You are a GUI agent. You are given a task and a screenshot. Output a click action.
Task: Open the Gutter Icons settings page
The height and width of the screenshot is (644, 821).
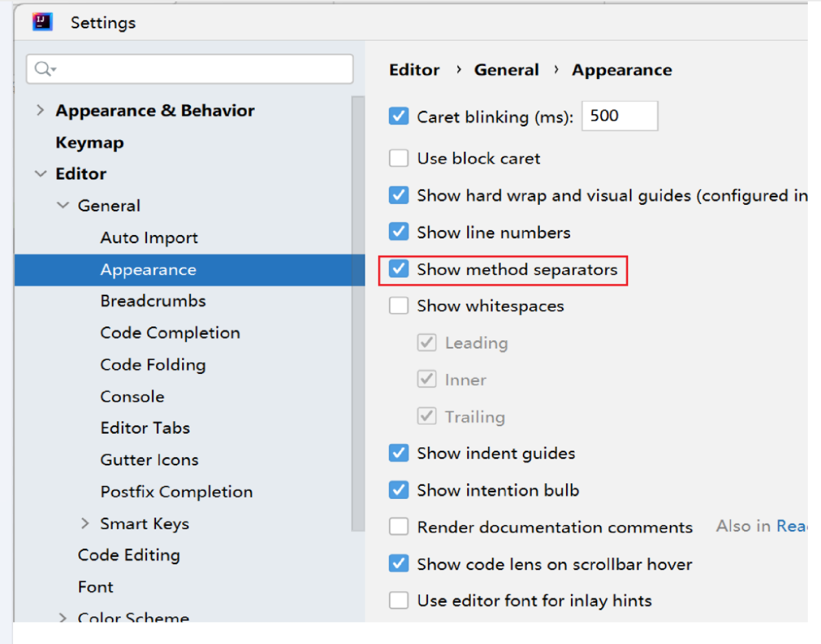(x=148, y=459)
